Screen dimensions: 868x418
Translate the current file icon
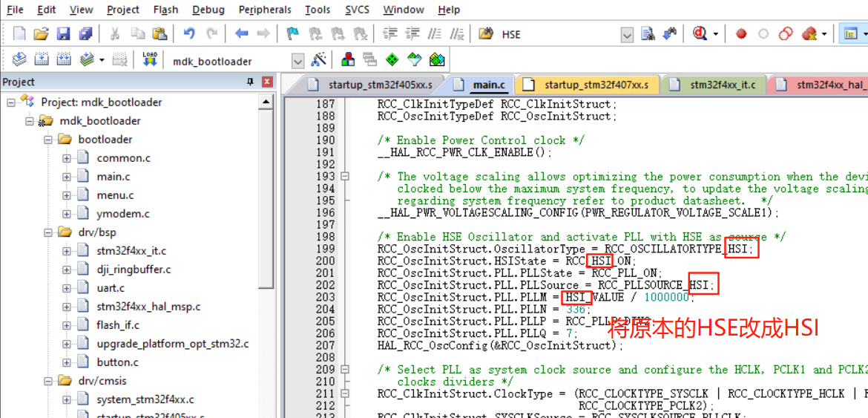coord(20,60)
